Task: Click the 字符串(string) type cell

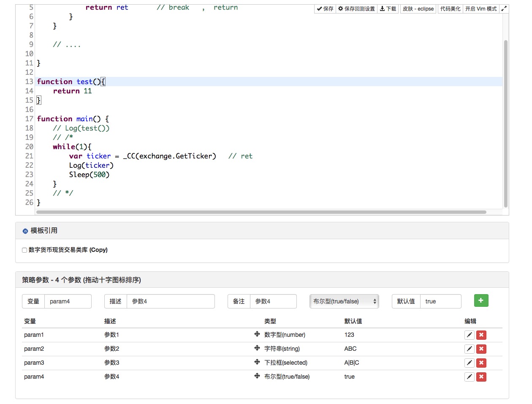Action: click(x=282, y=349)
